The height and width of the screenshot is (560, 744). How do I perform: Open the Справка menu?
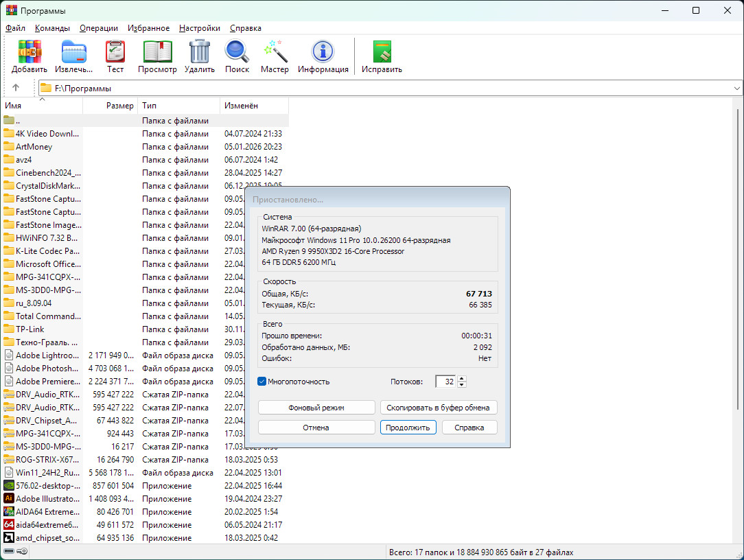[245, 28]
